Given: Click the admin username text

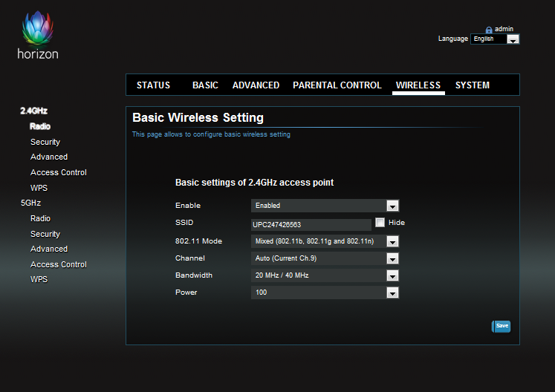Looking at the screenshot, I should point(504,29).
